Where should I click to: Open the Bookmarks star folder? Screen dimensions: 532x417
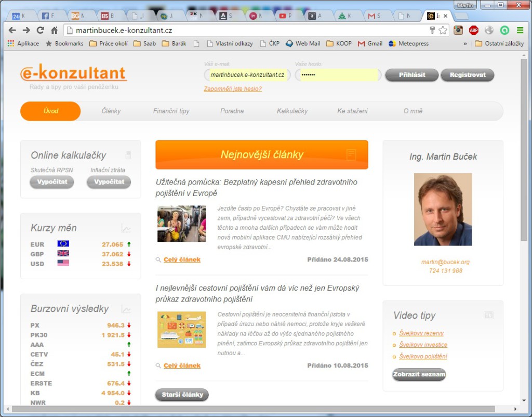64,44
